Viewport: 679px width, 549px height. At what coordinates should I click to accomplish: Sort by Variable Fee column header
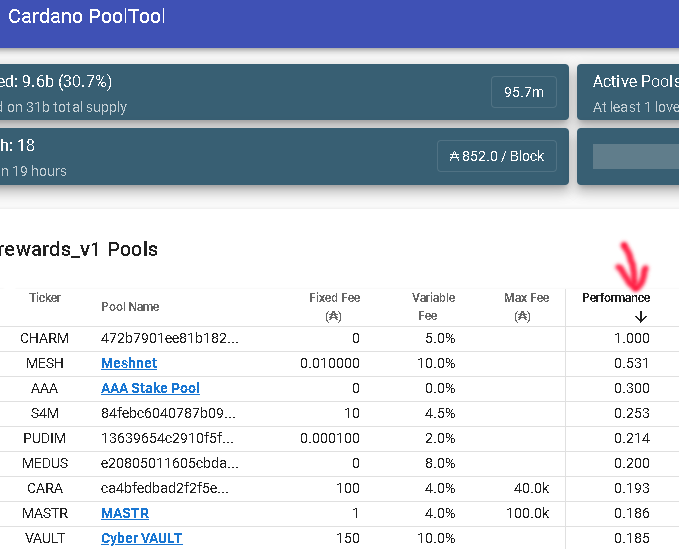pos(433,307)
